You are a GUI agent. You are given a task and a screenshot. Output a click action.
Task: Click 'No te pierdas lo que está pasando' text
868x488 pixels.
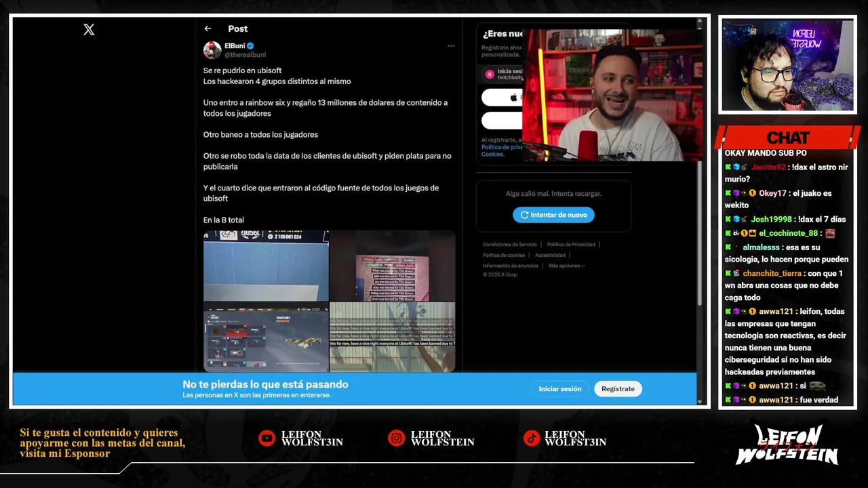(x=265, y=384)
